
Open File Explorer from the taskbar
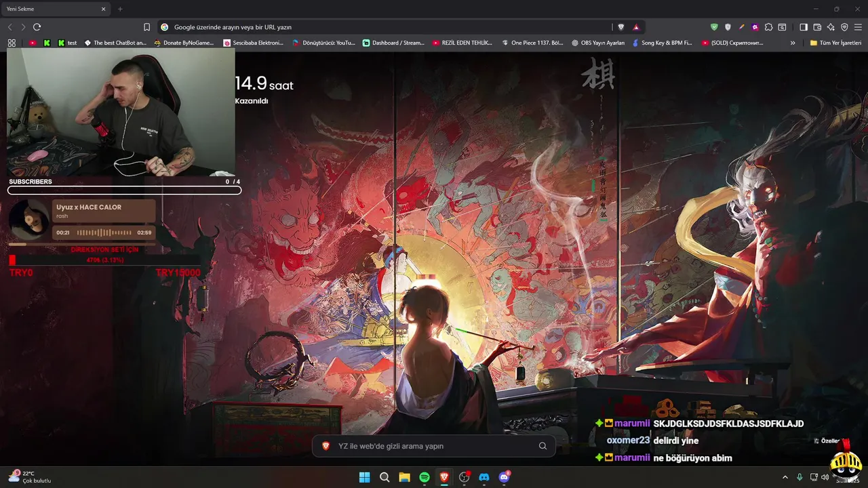coord(404,477)
